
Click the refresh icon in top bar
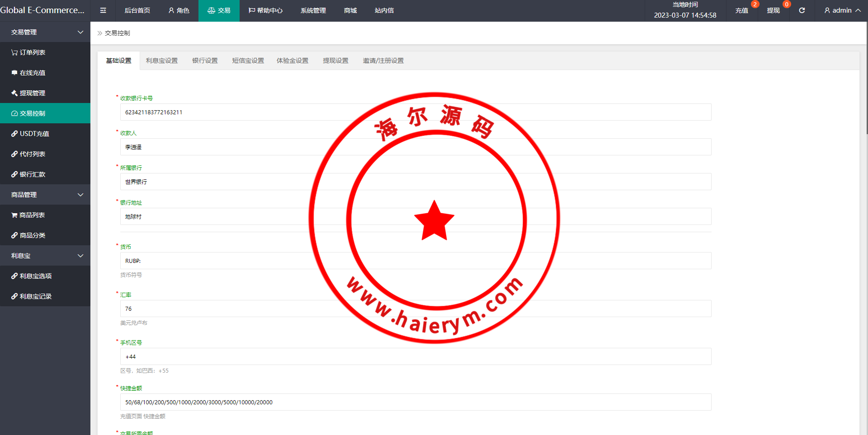tap(802, 10)
